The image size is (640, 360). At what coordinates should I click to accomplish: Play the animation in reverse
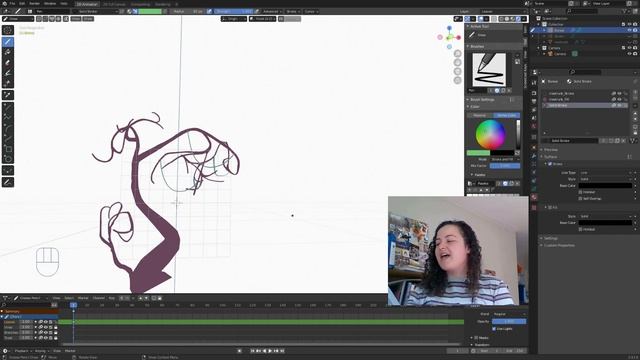[264, 351]
